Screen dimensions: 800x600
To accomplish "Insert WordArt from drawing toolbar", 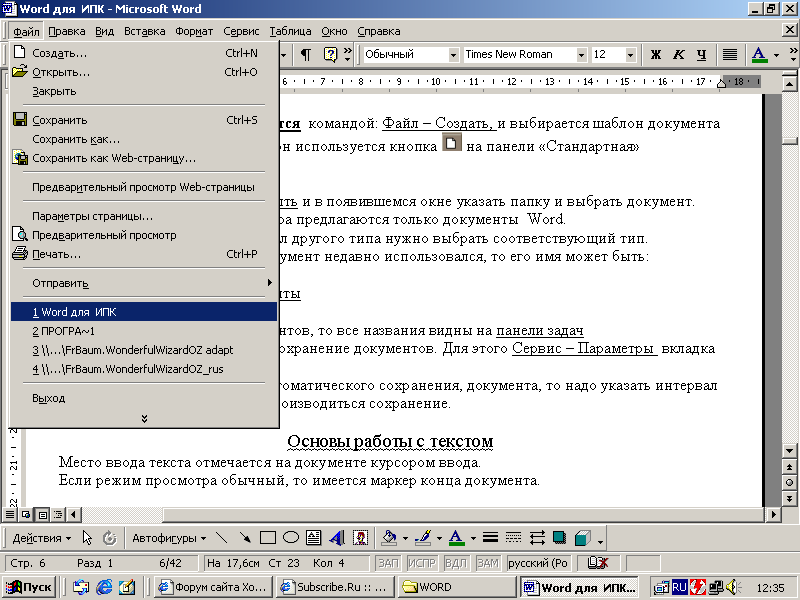I will (337, 538).
